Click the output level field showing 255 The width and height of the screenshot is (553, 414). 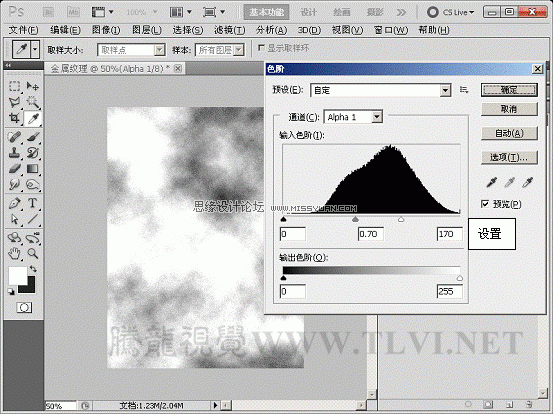[450, 291]
